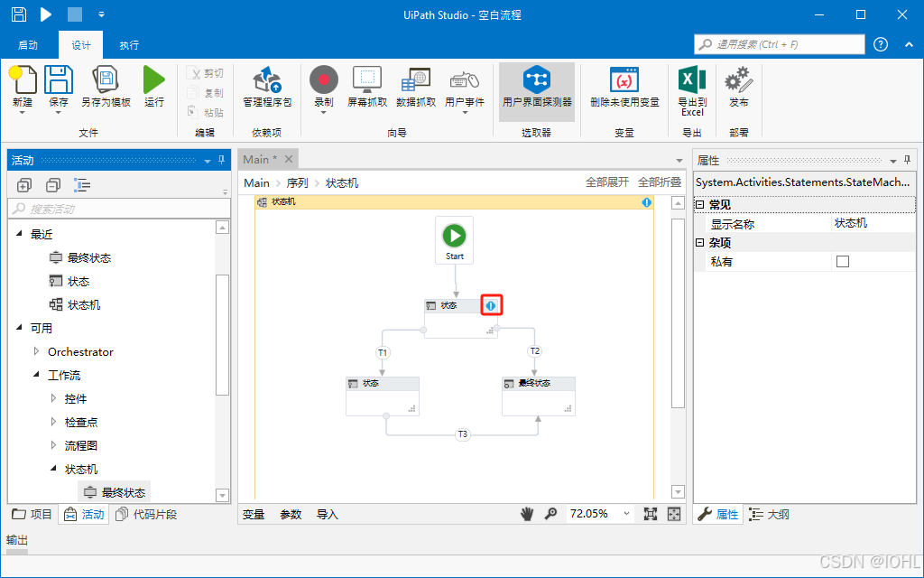Click 全部折叠 collapse all link

coord(660,182)
